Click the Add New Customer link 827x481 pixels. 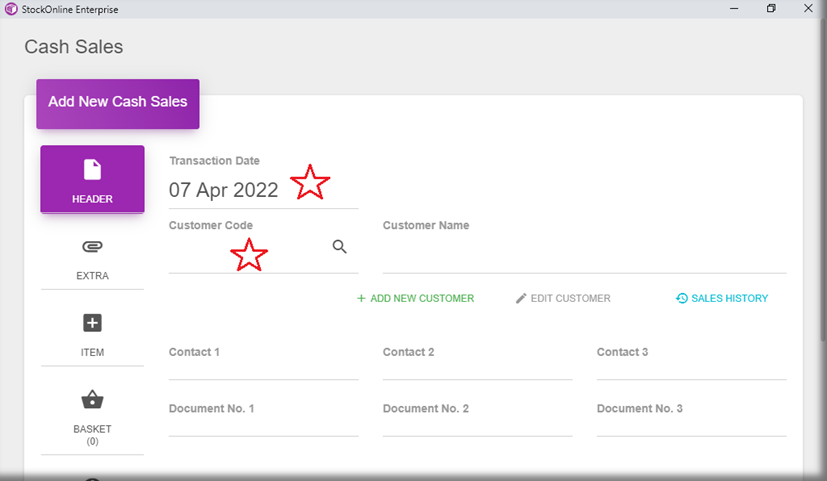click(415, 298)
